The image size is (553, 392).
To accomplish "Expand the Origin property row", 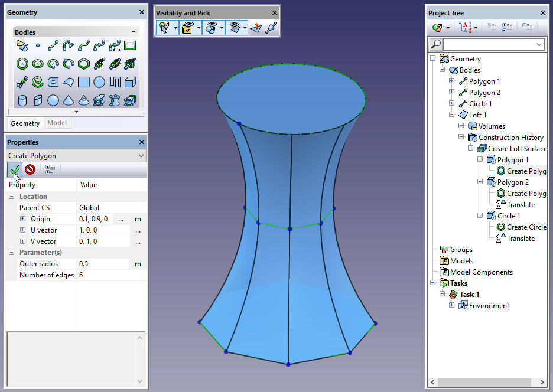I will click(23, 219).
